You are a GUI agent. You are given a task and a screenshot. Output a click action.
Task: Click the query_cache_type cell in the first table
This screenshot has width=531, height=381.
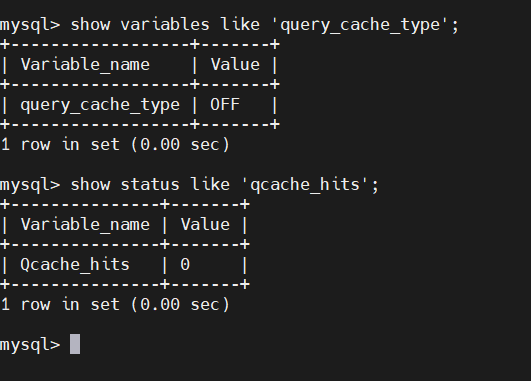[x=100, y=105]
